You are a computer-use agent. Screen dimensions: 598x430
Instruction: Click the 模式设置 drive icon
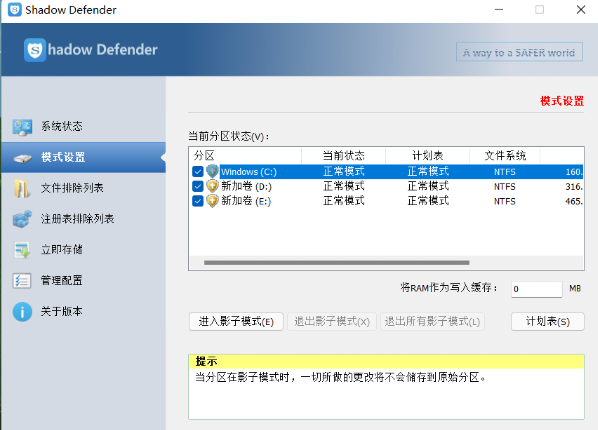[23, 158]
